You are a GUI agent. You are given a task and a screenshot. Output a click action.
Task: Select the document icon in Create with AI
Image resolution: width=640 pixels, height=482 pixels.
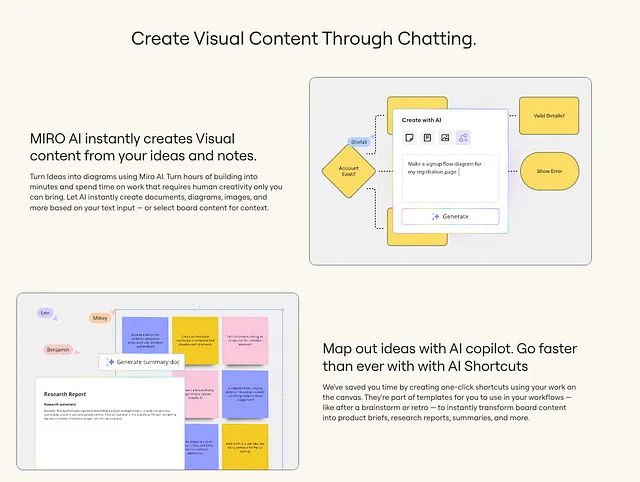427,138
